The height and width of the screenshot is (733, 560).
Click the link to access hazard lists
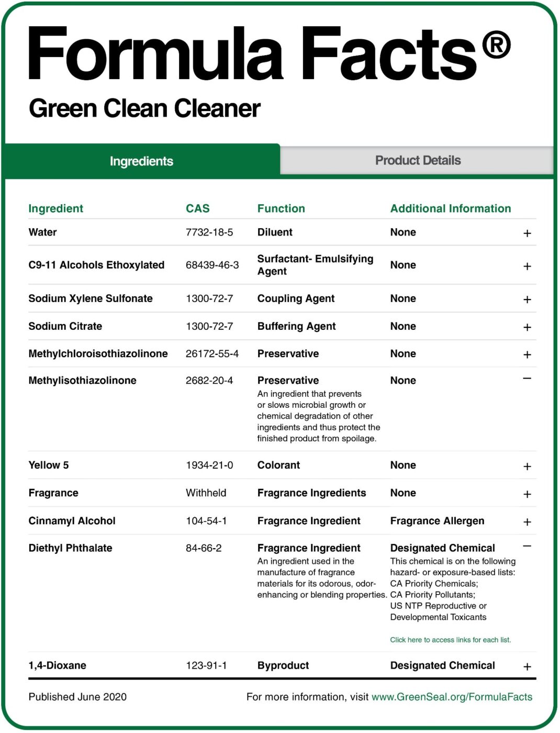(450, 640)
